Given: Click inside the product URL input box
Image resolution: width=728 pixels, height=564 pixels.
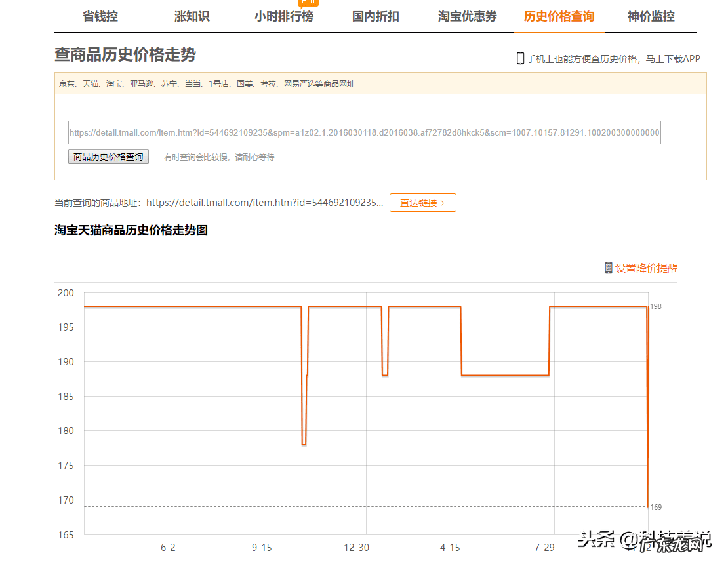Looking at the screenshot, I should 365,132.
